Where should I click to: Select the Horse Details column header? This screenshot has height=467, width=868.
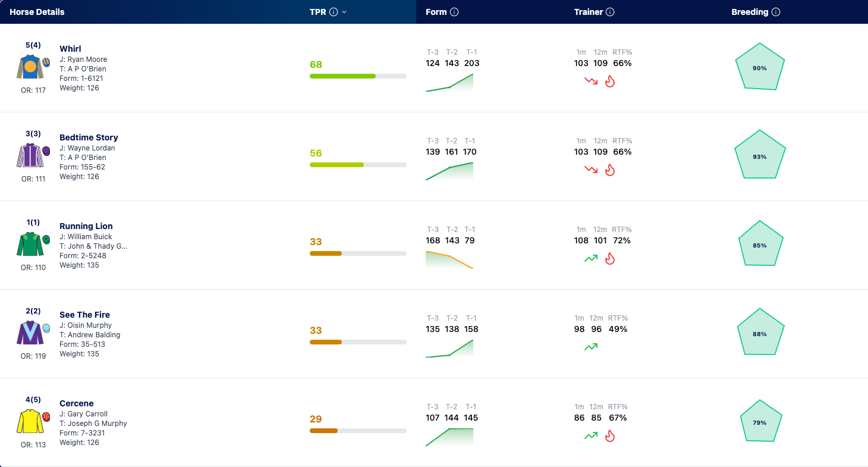pos(37,12)
